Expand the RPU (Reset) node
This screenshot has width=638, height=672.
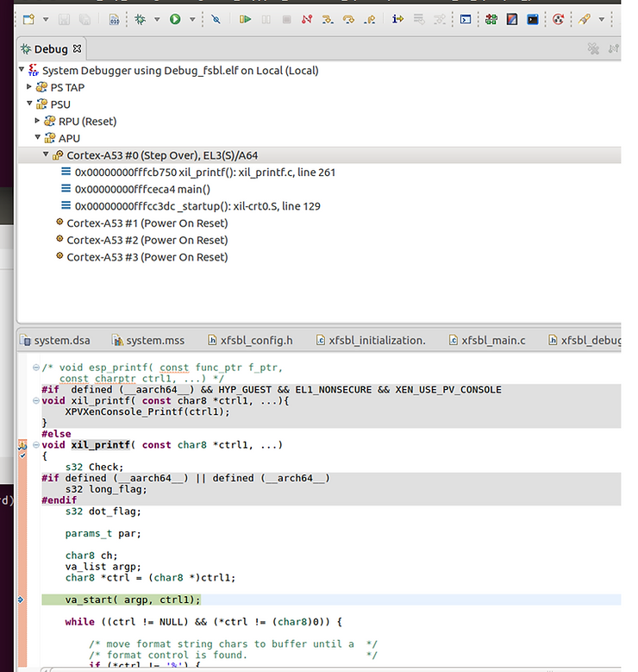(x=37, y=121)
